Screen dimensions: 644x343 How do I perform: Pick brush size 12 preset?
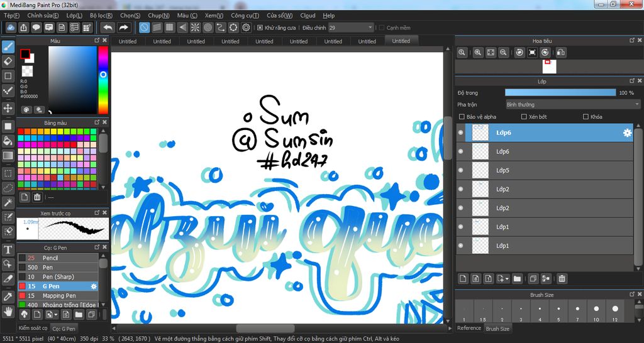(615, 312)
